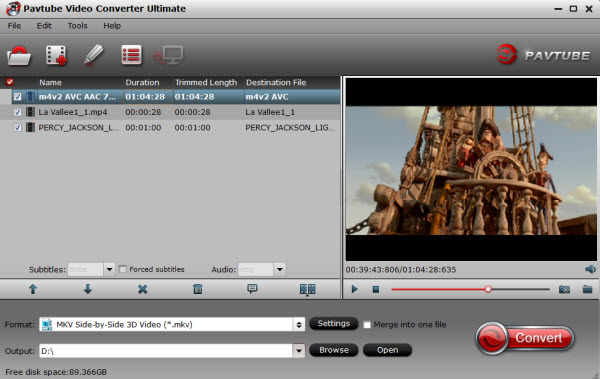Click the Settings button
600x379 pixels.
pyautogui.click(x=333, y=323)
